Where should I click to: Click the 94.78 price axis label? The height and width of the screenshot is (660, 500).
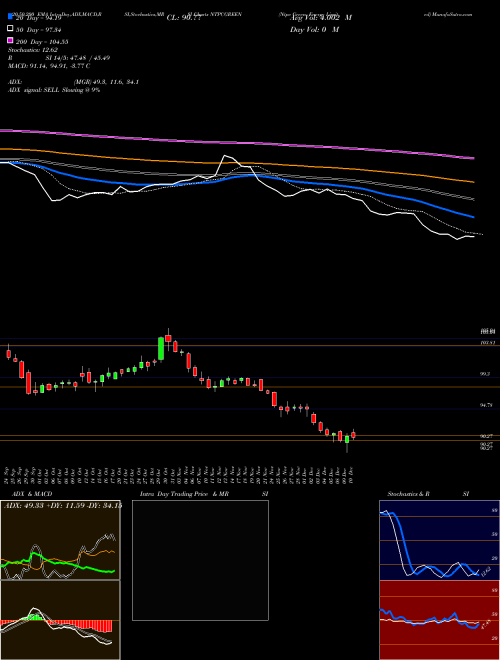(486, 405)
